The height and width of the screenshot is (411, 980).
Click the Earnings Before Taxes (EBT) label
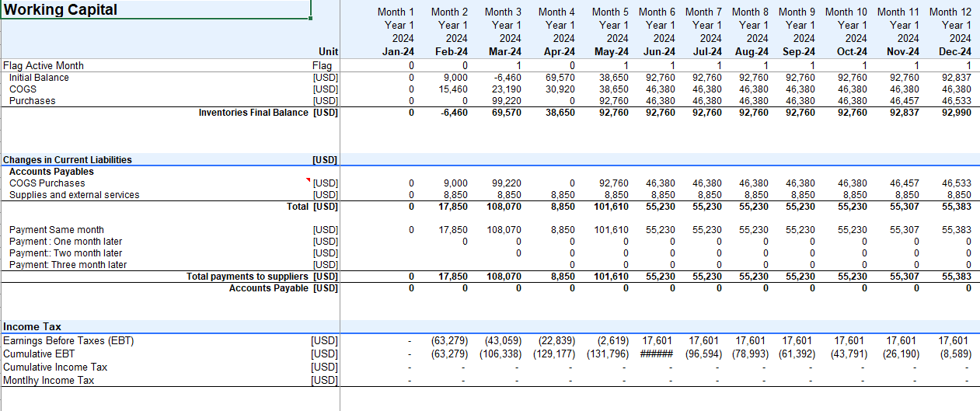tap(68, 340)
